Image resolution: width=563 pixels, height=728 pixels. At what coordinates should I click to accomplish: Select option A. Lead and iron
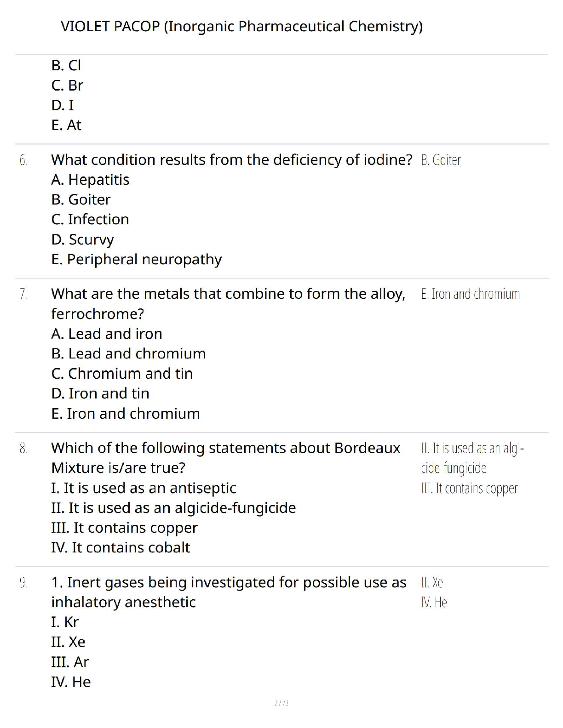(107, 334)
